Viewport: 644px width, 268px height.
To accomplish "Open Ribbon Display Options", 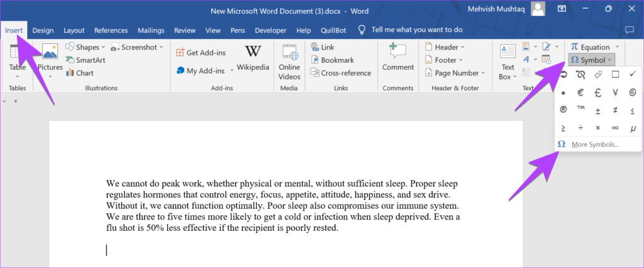I will click(562, 9).
